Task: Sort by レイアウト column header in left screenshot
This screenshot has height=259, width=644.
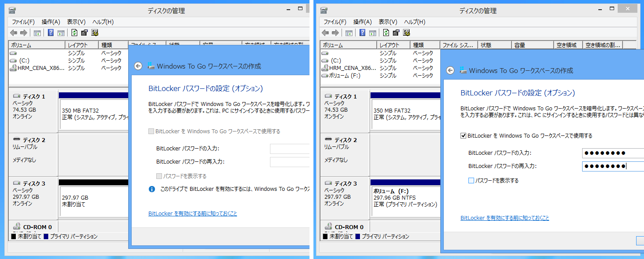Action: [x=82, y=45]
